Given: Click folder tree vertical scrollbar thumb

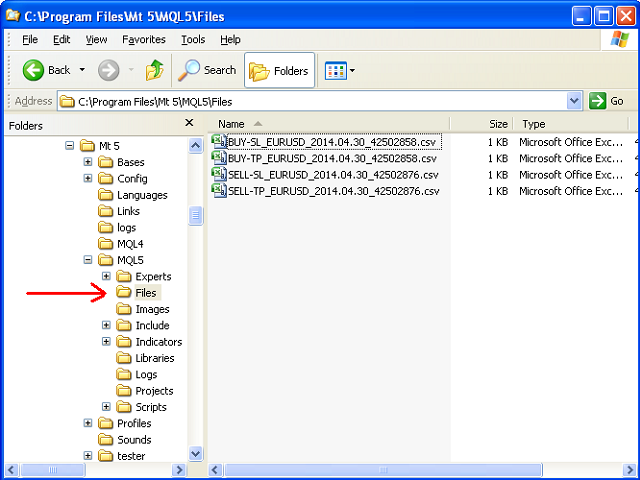Looking at the screenshot, I should (x=196, y=215).
